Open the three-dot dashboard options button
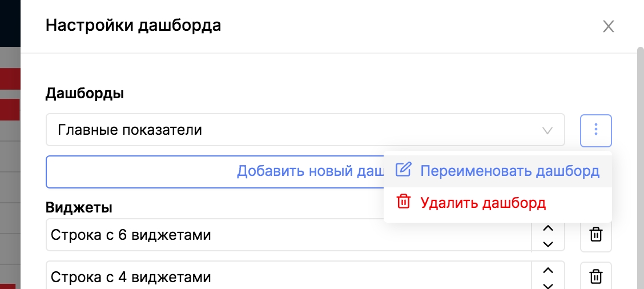644x289 pixels. coord(595,130)
